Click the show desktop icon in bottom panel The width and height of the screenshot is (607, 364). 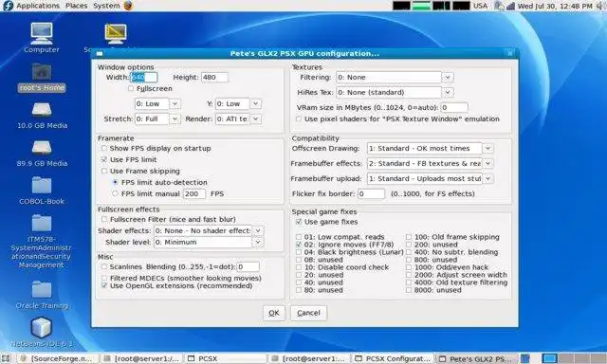coord(6,358)
